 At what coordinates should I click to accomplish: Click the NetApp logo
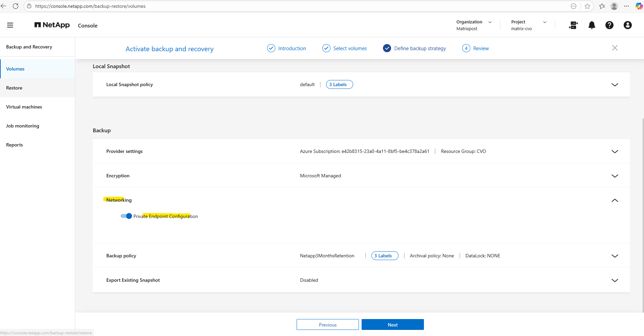click(x=52, y=25)
